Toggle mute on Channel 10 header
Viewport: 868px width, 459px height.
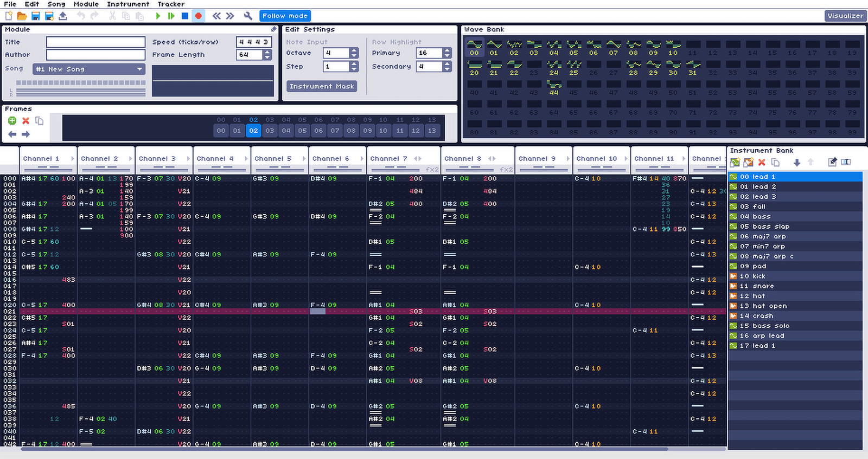click(x=597, y=159)
